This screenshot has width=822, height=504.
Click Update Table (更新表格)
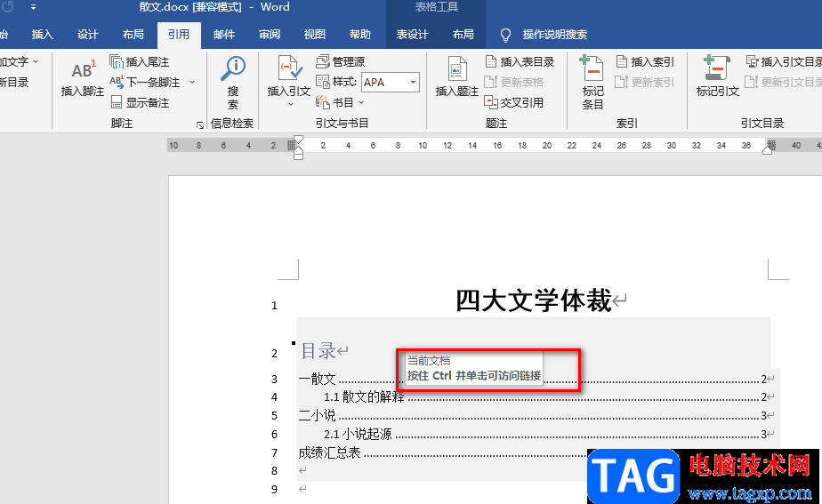514,83
